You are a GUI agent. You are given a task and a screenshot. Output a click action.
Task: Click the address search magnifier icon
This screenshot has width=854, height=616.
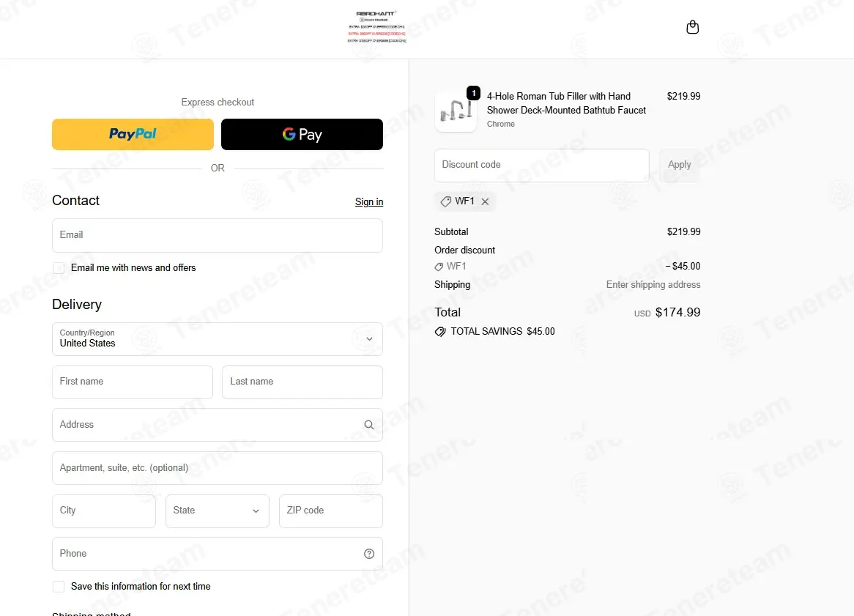tap(368, 425)
